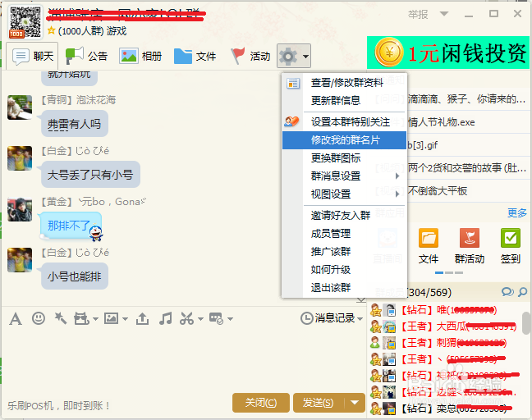
Task: Click the 乐刷POS机 ad text link
Action: pos(58,405)
